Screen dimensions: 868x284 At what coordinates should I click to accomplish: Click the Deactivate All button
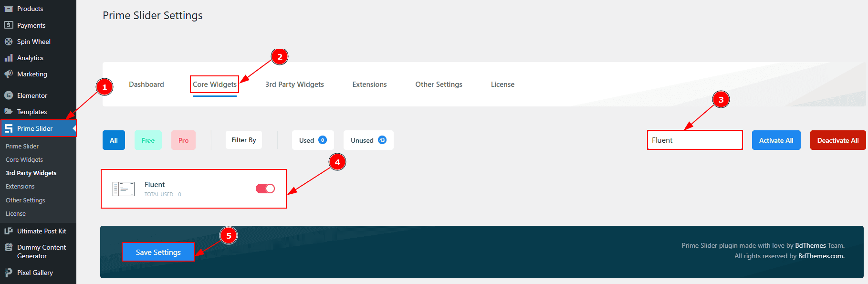point(838,140)
